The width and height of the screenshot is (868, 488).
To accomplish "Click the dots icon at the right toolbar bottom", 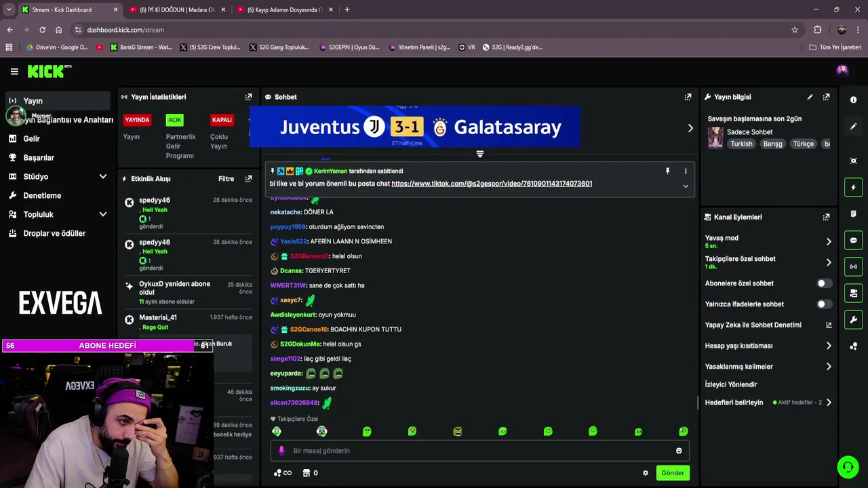I will click(853, 346).
